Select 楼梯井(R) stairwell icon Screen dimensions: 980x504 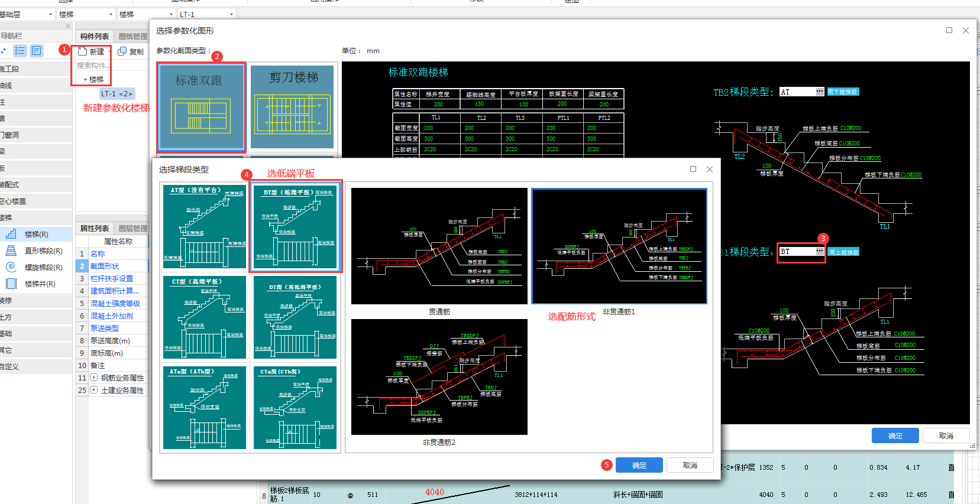[11, 284]
